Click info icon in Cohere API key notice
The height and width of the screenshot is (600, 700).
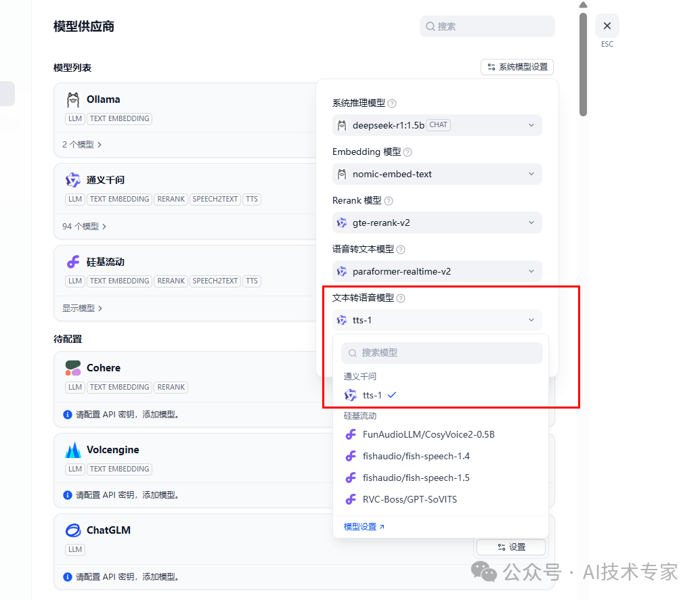click(68, 415)
